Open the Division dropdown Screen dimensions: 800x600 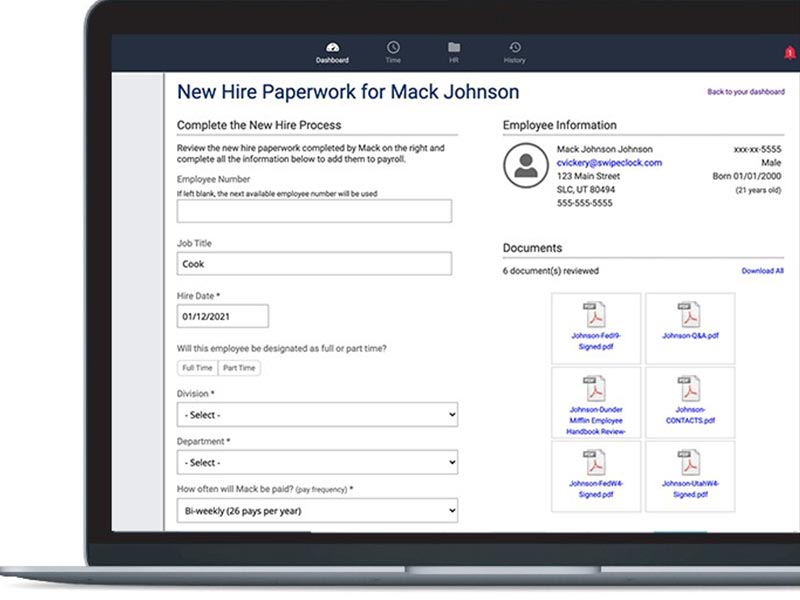pyautogui.click(x=316, y=414)
